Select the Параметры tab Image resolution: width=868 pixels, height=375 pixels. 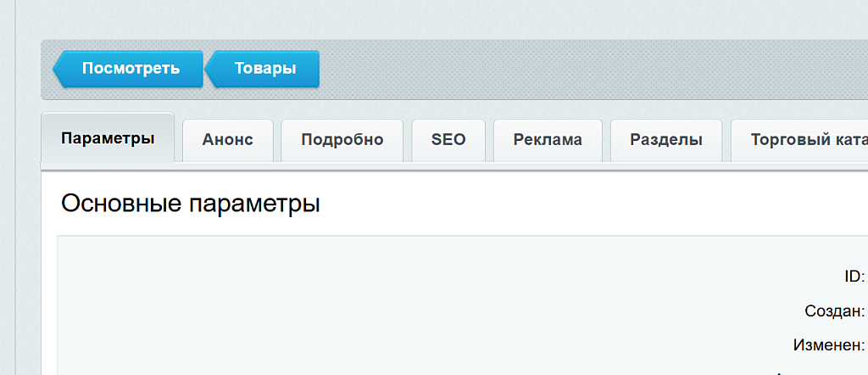click(108, 139)
